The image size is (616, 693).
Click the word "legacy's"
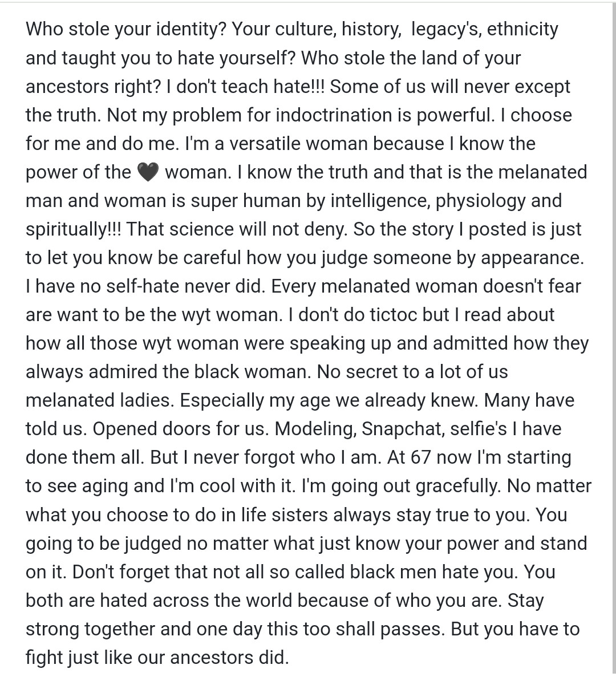click(x=444, y=29)
